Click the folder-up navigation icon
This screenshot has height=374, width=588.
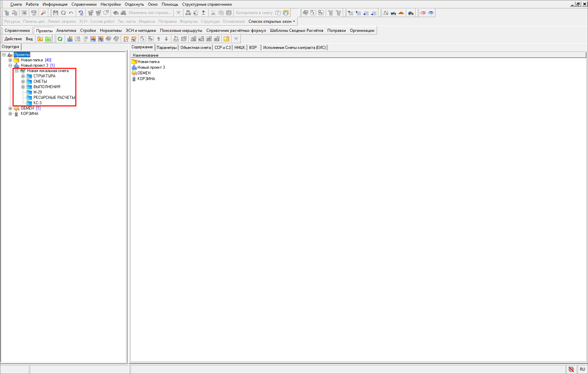40,39
